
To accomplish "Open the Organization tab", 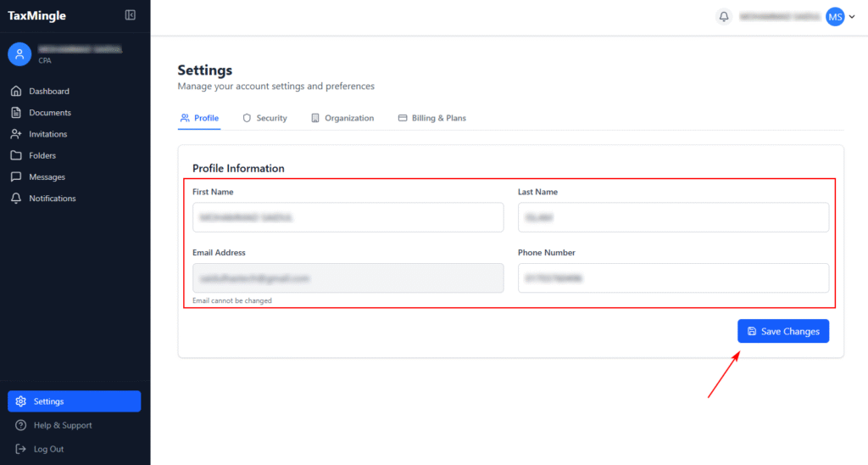I will coord(342,118).
